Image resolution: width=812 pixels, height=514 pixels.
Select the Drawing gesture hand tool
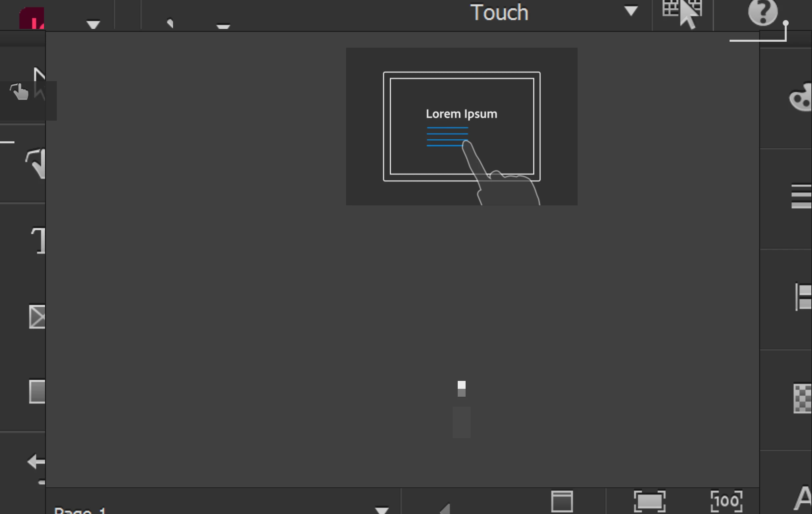click(37, 164)
